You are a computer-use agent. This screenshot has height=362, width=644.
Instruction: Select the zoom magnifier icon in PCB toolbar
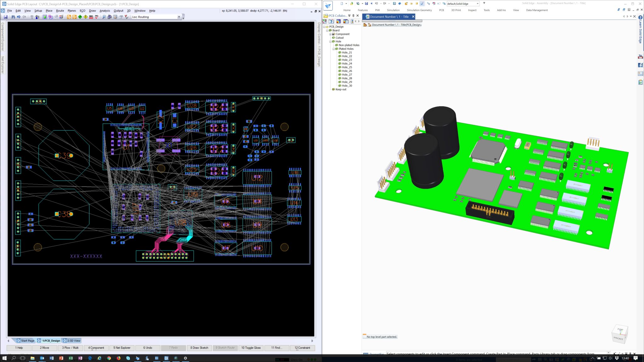[x=104, y=17]
